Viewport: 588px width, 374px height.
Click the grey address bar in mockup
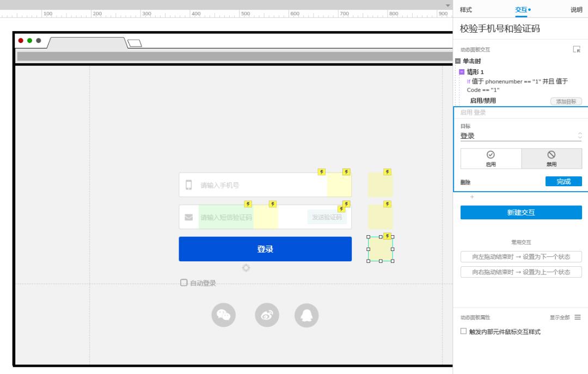point(235,56)
